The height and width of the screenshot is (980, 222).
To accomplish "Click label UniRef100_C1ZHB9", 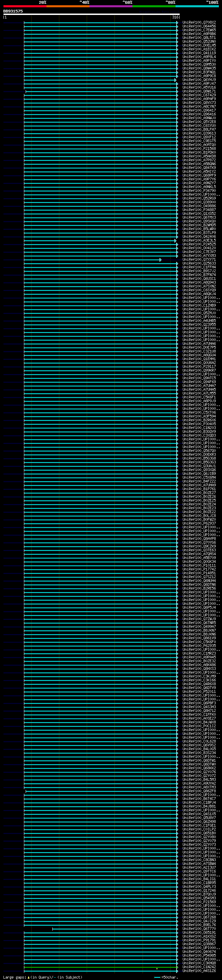I will (199, 305).
